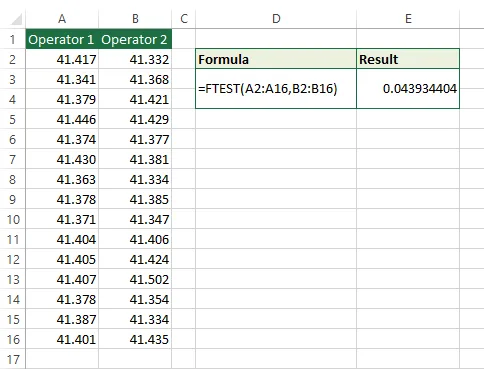Select cell containing 41.435
This screenshot has height=369, width=484.
click(x=135, y=339)
